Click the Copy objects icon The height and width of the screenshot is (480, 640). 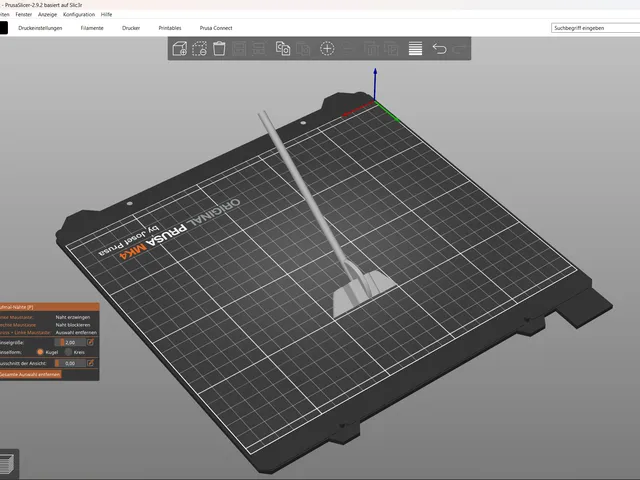pyautogui.click(x=283, y=49)
